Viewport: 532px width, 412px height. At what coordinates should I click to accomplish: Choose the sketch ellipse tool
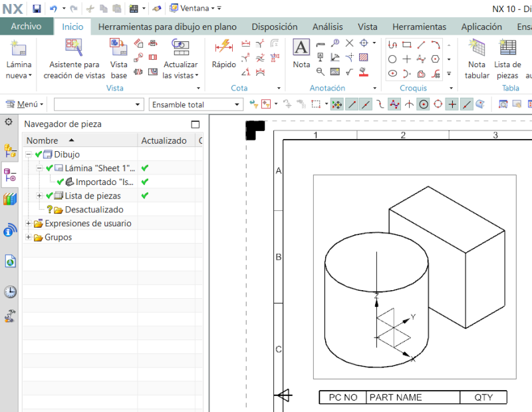tap(392, 73)
